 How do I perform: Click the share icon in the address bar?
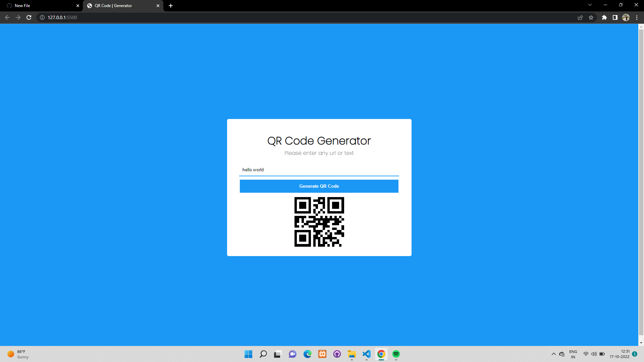click(580, 17)
